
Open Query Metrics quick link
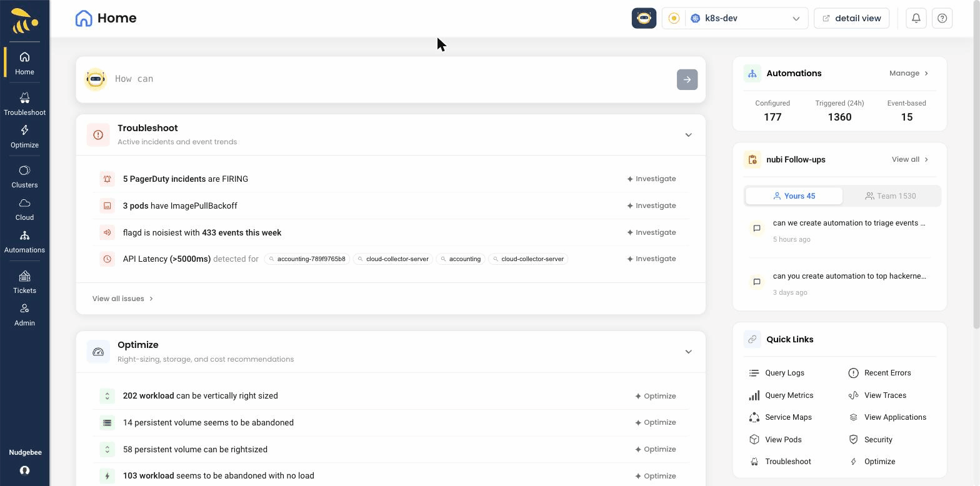pos(781,395)
